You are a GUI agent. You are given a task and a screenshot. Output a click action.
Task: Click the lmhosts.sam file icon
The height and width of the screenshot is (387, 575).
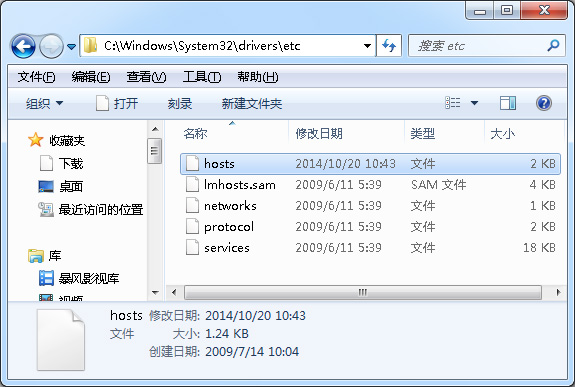[x=192, y=184]
